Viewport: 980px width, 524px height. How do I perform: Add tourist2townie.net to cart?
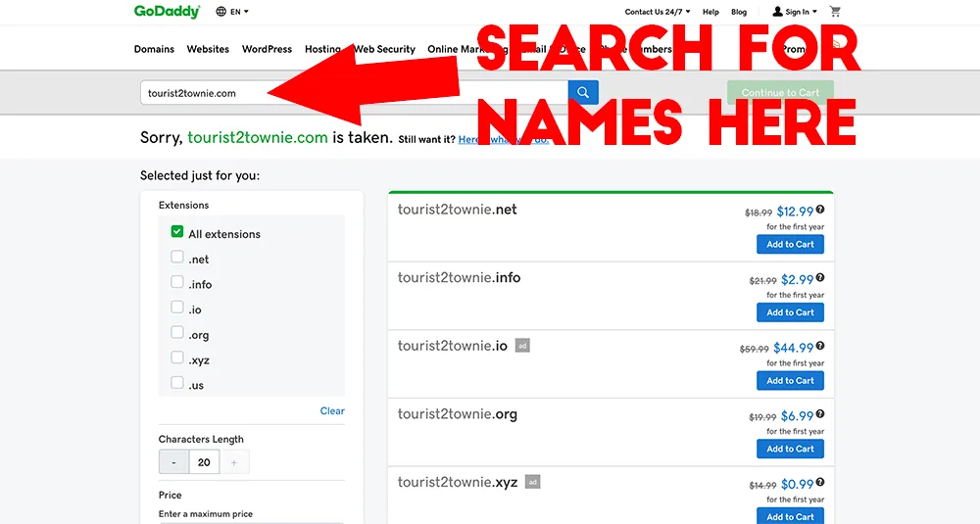click(790, 244)
